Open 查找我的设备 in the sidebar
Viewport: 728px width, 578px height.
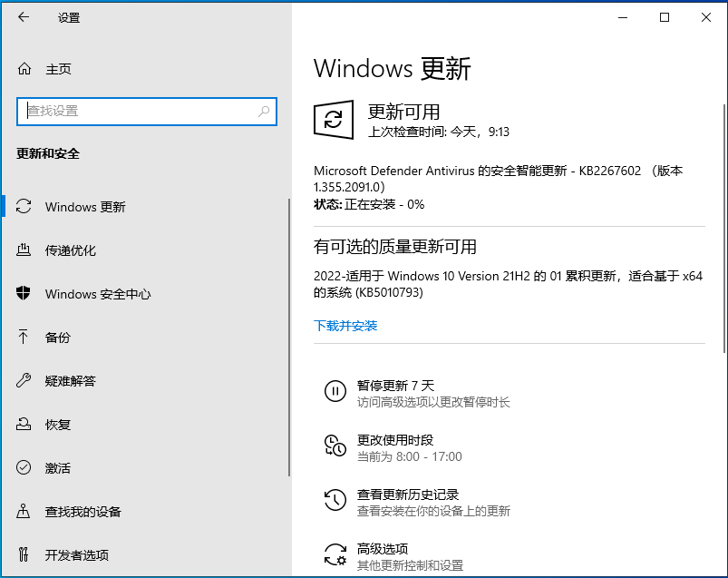[83, 512]
